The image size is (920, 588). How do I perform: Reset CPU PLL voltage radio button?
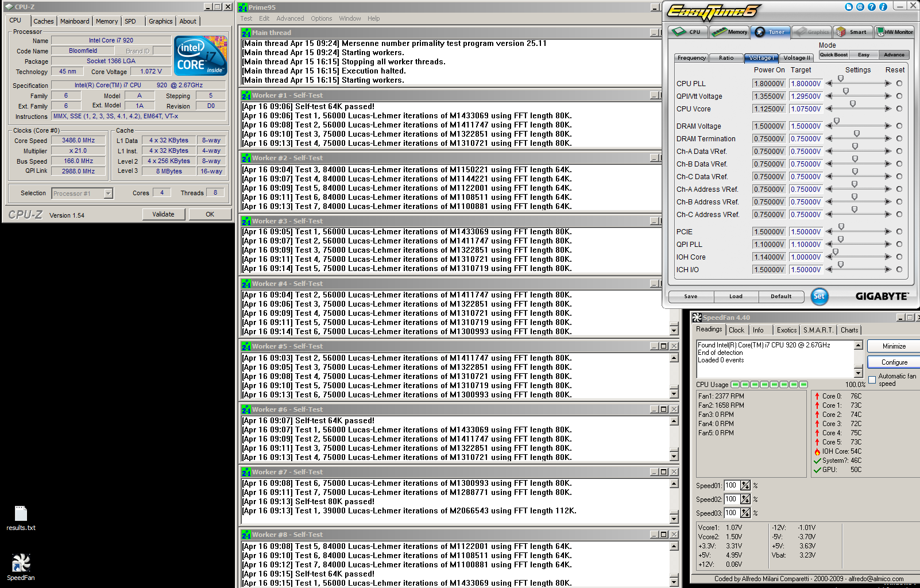(899, 83)
